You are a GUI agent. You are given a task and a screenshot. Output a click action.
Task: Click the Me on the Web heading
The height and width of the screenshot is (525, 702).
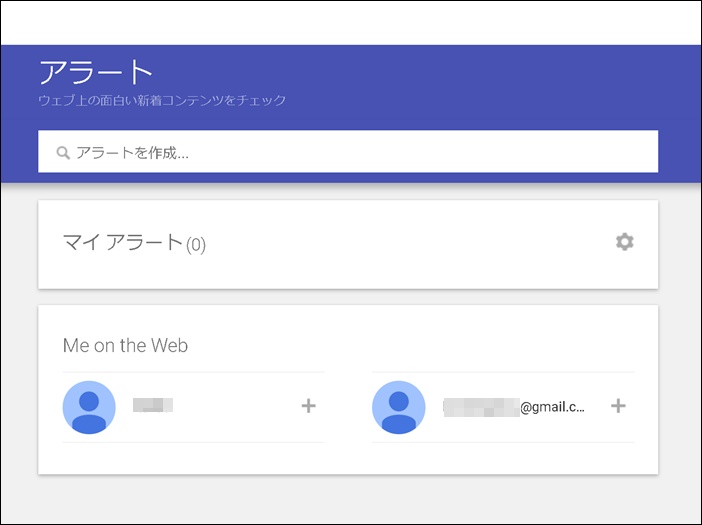125,346
